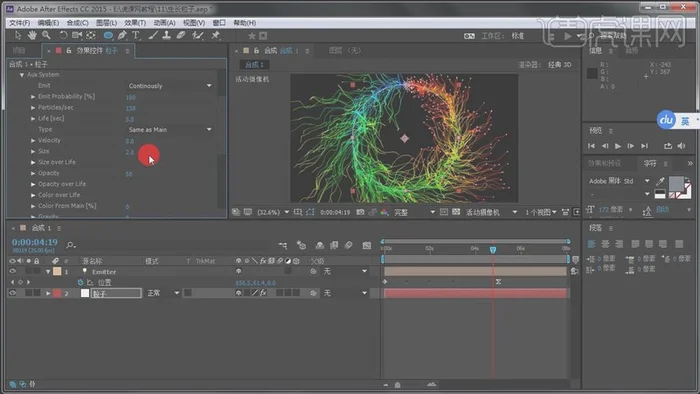Image resolution: width=700 pixels, height=394 pixels.
Task: Open the 完整 resolution dropdown
Action: [x=414, y=212]
